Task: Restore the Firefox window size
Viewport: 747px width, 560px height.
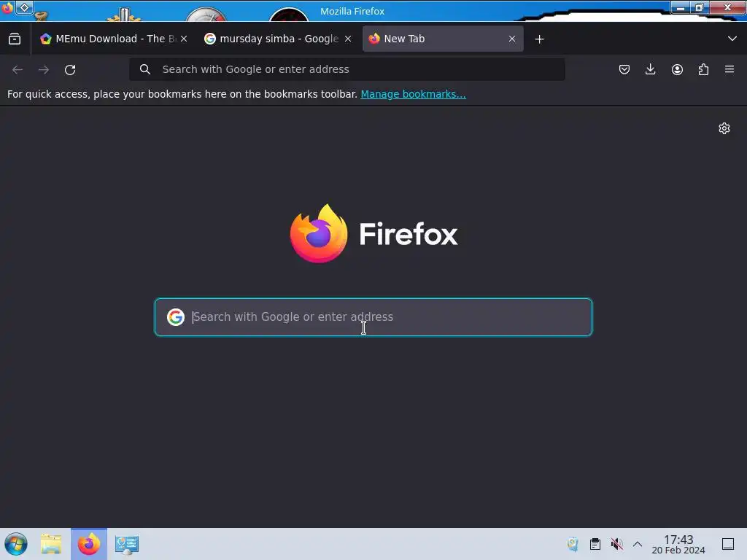Action: (700, 7)
